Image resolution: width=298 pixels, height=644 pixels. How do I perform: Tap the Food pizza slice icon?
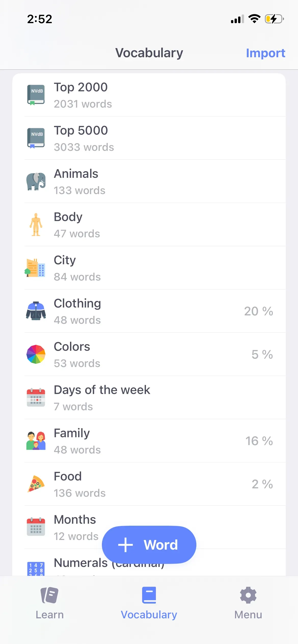click(x=36, y=484)
